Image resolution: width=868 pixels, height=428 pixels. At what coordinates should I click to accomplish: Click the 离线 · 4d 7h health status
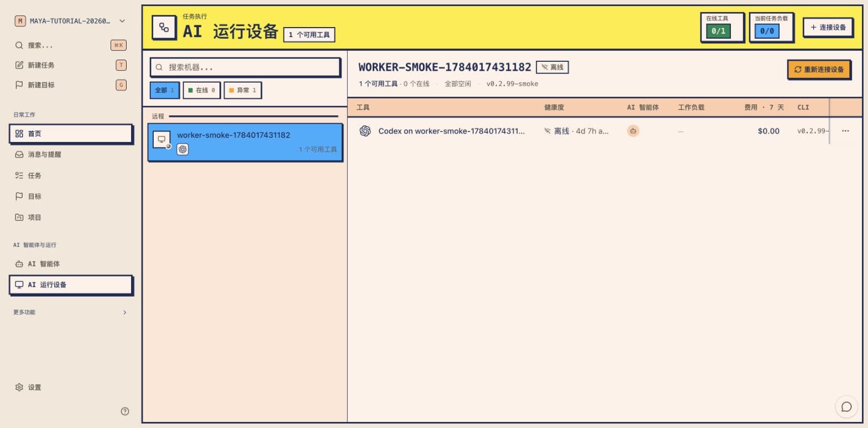pos(576,131)
